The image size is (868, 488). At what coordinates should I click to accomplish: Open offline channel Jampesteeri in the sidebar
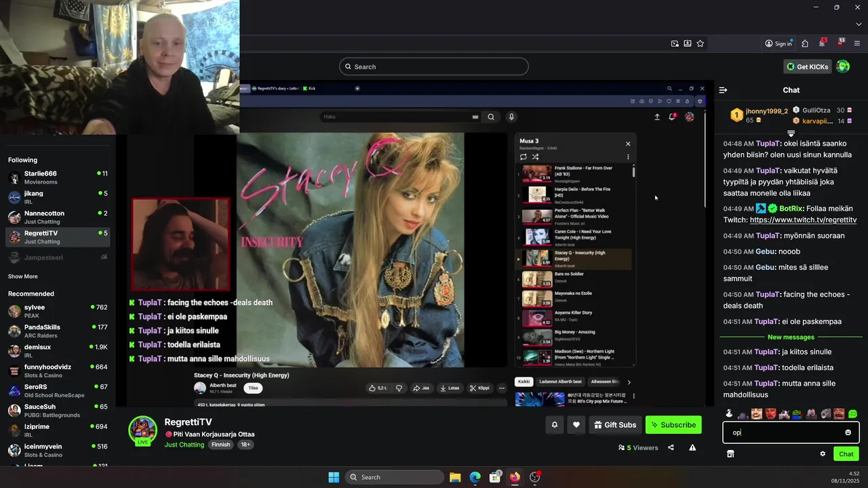[x=57, y=258]
